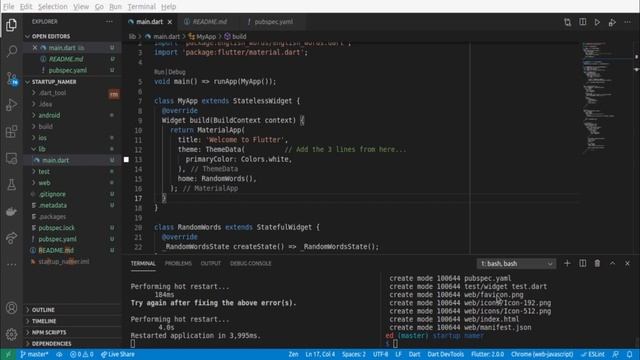Open the Help menu
Screen dimensions: 640x360
point(168,7)
